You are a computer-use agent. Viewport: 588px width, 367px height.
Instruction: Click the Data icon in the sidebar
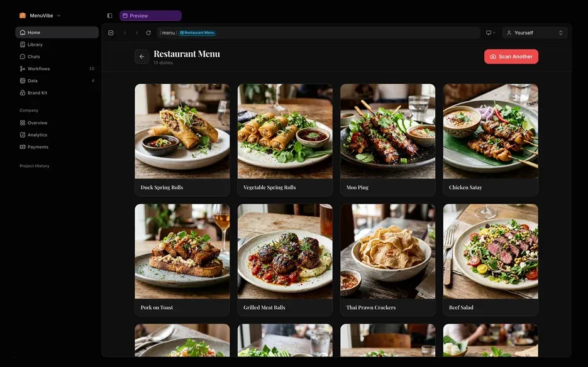(23, 80)
